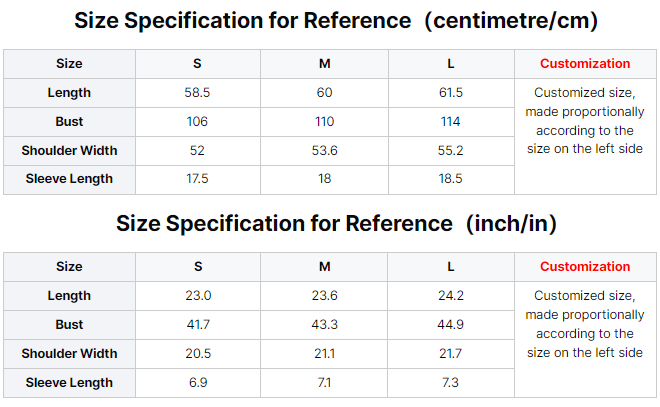Click customized size description in cm table

[585, 120]
